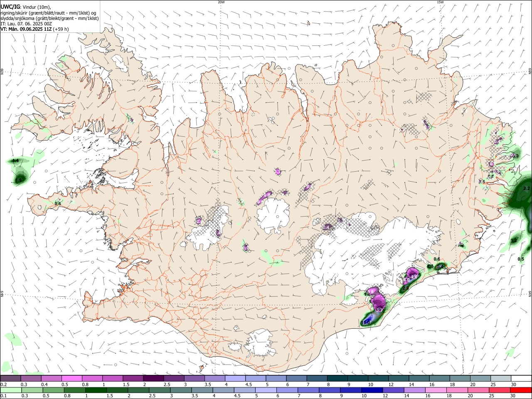Click the '0.1' label under the bottom legend row

pyautogui.click(x=4, y=396)
